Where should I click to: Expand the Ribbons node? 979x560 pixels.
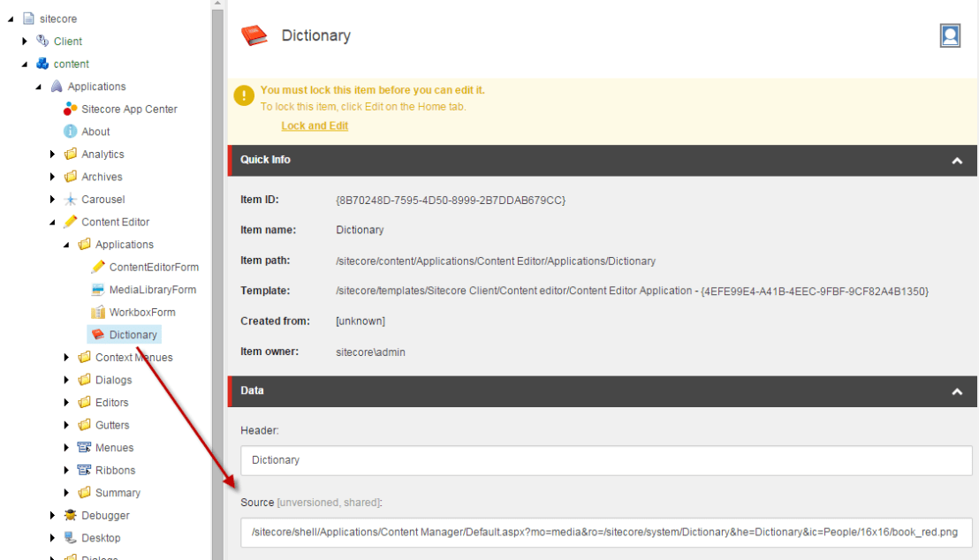pos(65,470)
